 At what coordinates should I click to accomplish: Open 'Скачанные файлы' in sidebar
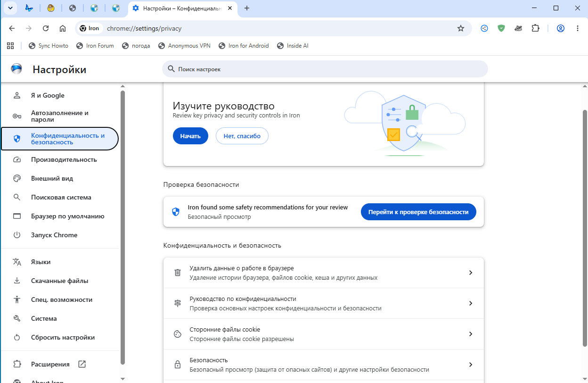(x=60, y=281)
